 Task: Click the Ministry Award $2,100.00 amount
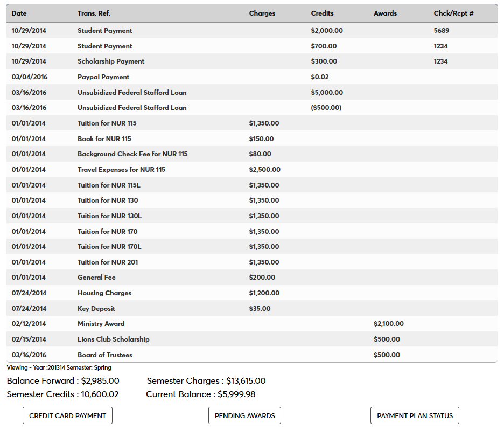(x=388, y=324)
